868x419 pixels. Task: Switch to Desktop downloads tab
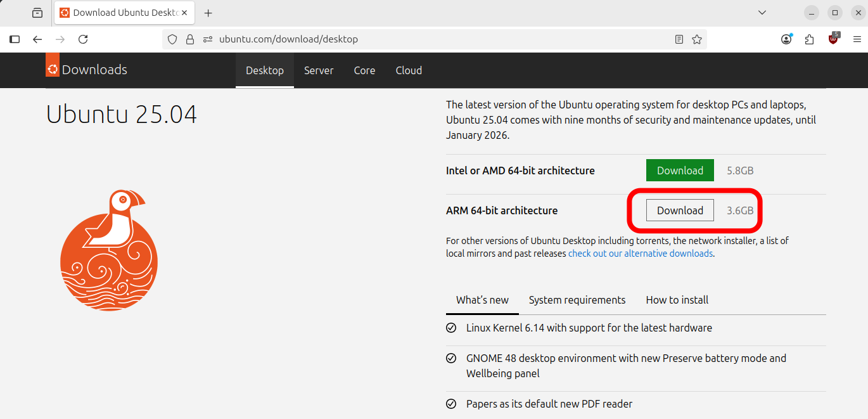pyautogui.click(x=265, y=70)
